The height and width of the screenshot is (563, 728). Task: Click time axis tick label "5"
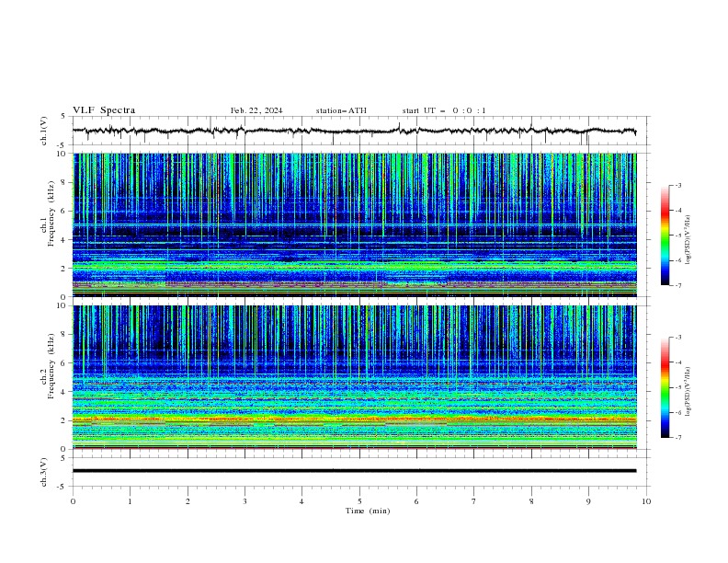coord(359,501)
